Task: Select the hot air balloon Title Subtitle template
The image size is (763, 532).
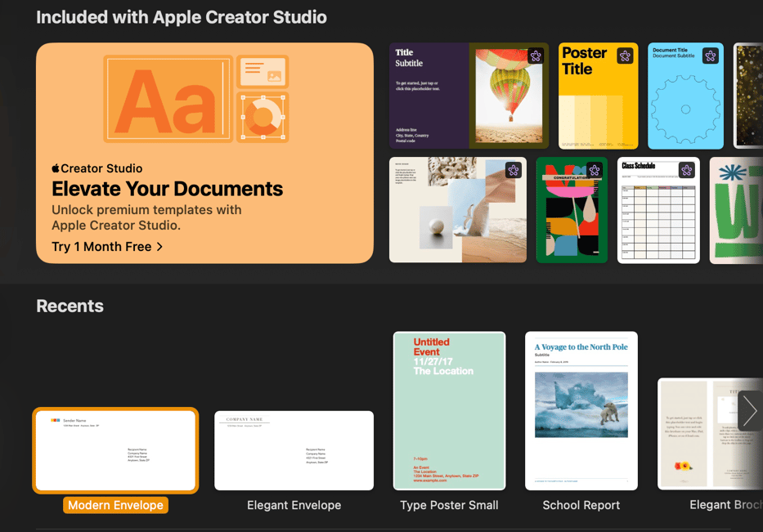Action: point(469,96)
